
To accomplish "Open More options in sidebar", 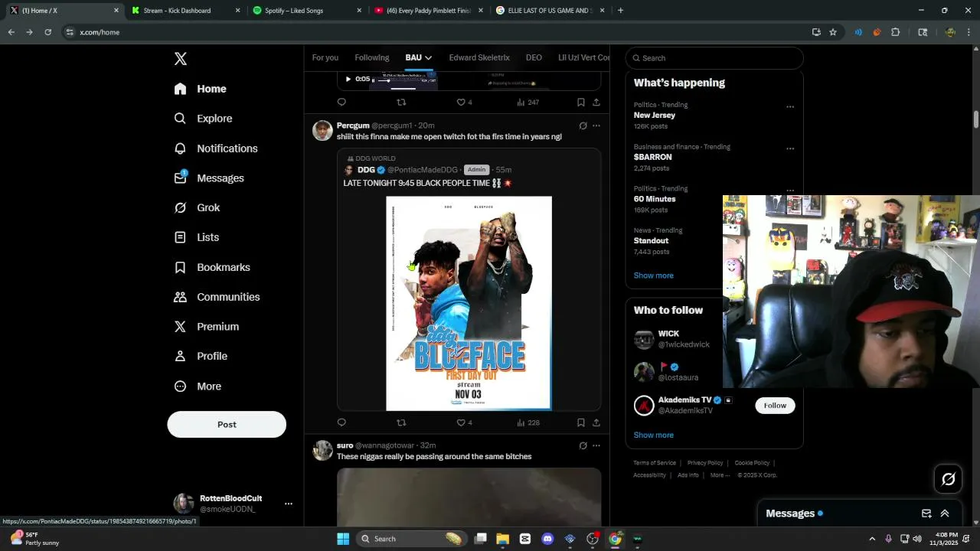I will point(198,386).
